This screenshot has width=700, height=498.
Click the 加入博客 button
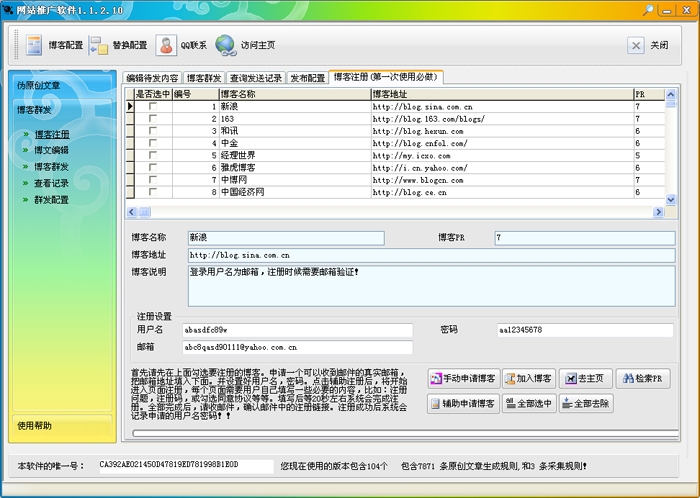(x=528, y=378)
